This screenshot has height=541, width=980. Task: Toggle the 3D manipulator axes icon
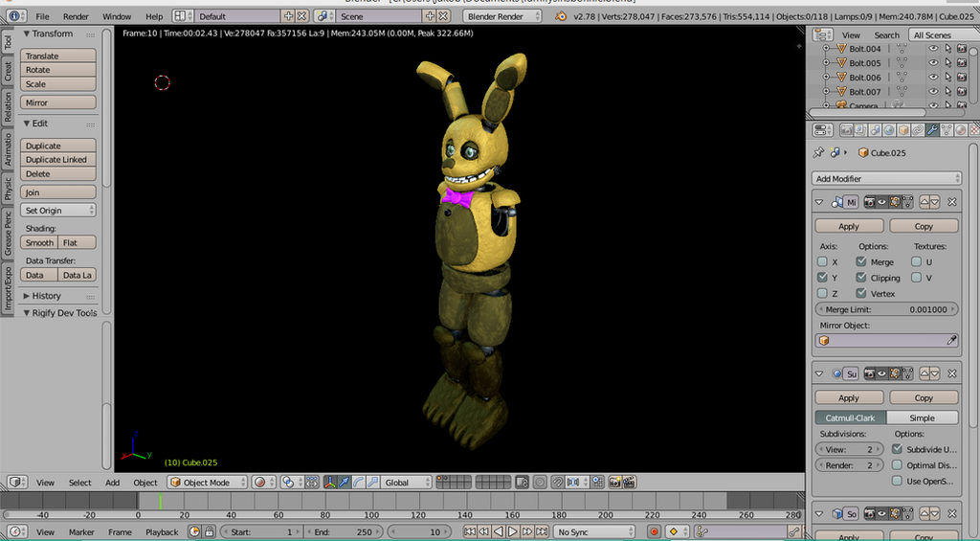tap(330, 483)
